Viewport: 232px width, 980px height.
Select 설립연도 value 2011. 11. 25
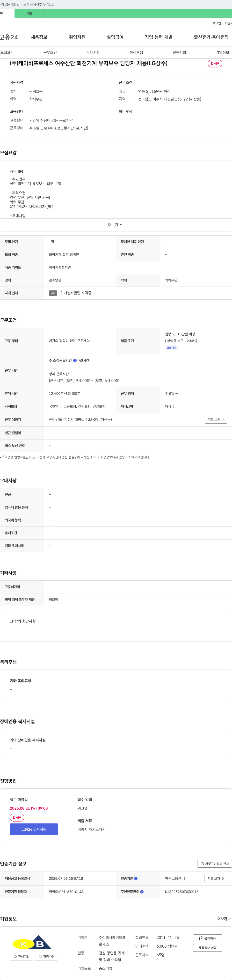pyautogui.click(x=168, y=937)
